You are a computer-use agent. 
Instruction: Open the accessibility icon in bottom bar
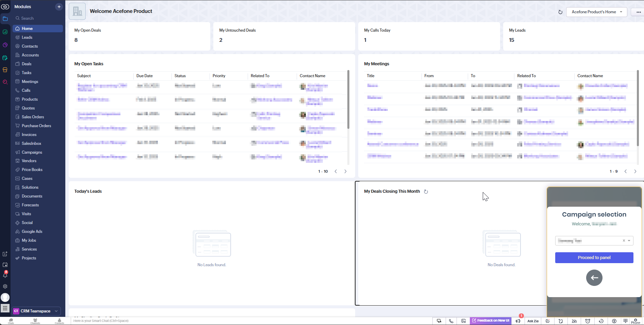point(614,321)
